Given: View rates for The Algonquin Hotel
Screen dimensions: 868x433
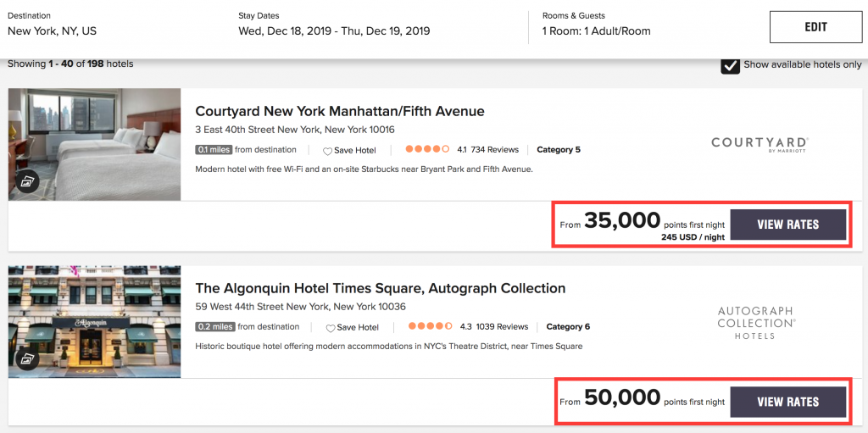Looking at the screenshot, I should 787,402.
